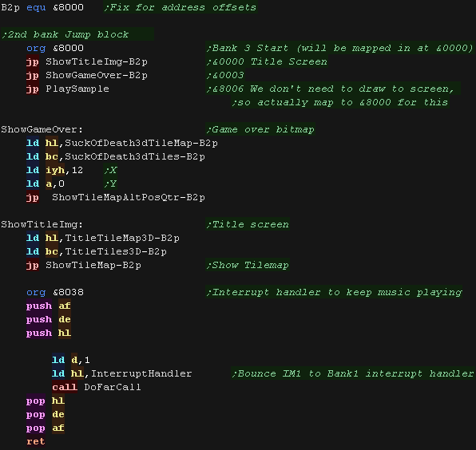This screenshot has height=450, width=476.
Task: Click the 'jp PlaySample' instruction
Action: pyautogui.click(x=68, y=89)
